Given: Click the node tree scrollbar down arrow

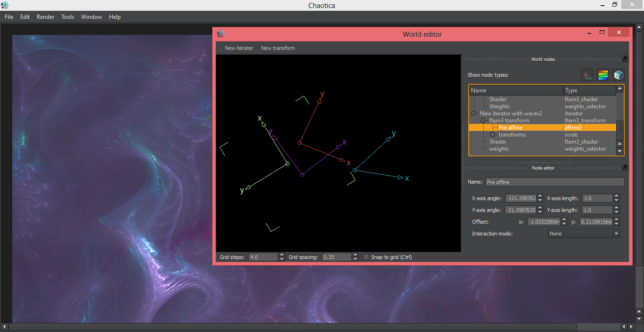Looking at the screenshot, I should click(x=620, y=151).
